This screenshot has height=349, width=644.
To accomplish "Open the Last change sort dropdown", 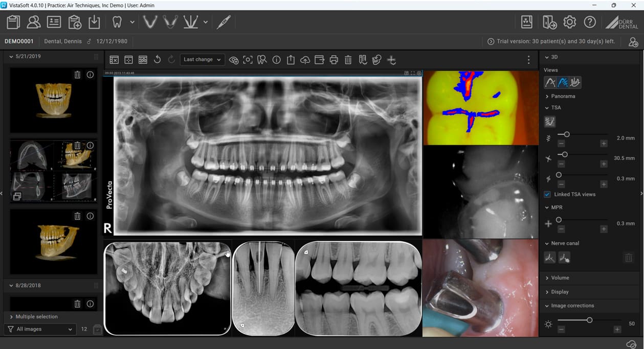I will pyautogui.click(x=202, y=60).
